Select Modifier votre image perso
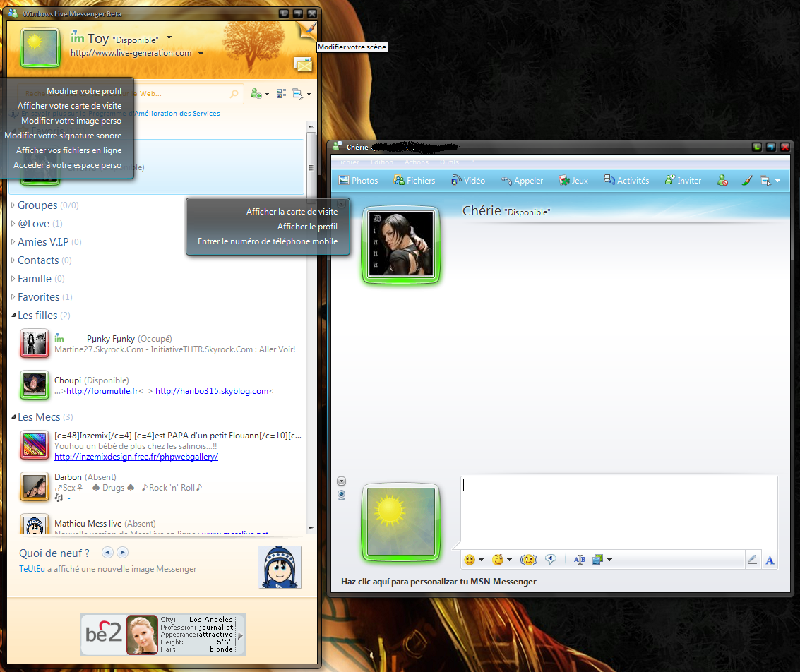The width and height of the screenshot is (800, 672). coord(71,120)
